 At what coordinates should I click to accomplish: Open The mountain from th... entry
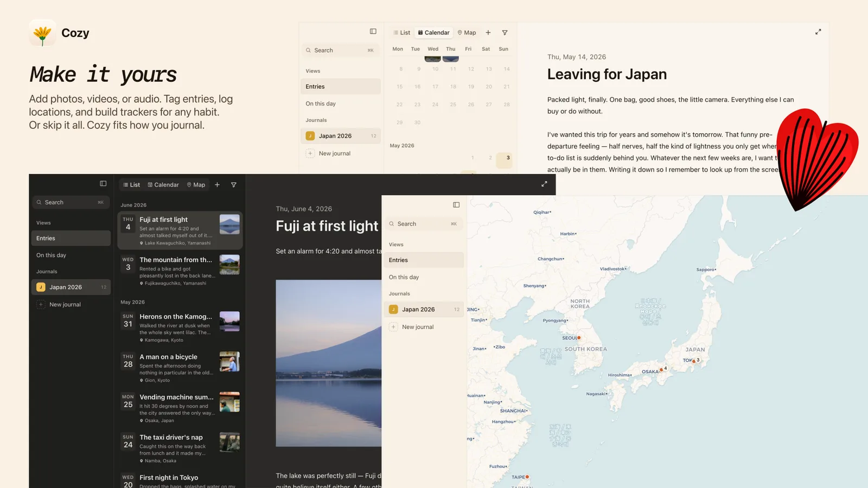180,271
